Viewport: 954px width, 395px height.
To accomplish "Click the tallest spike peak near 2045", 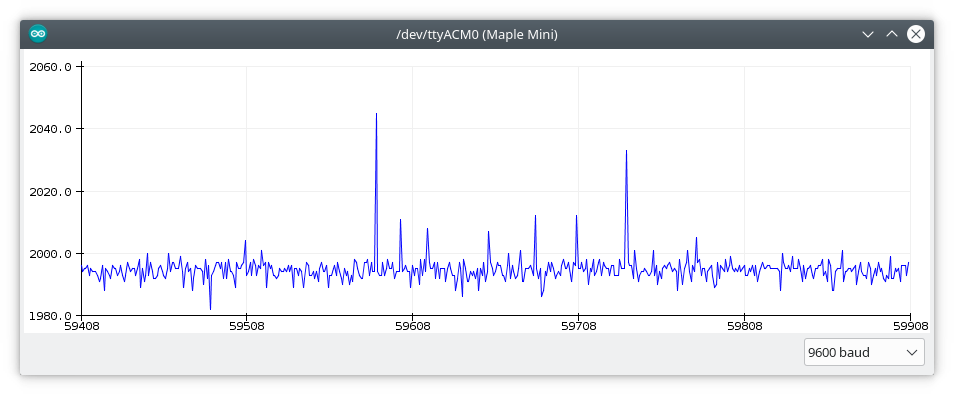I will tap(377, 114).
